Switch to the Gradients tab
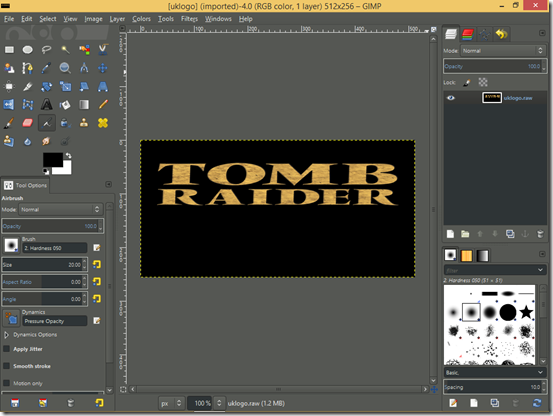 pyautogui.click(x=482, y=256)
